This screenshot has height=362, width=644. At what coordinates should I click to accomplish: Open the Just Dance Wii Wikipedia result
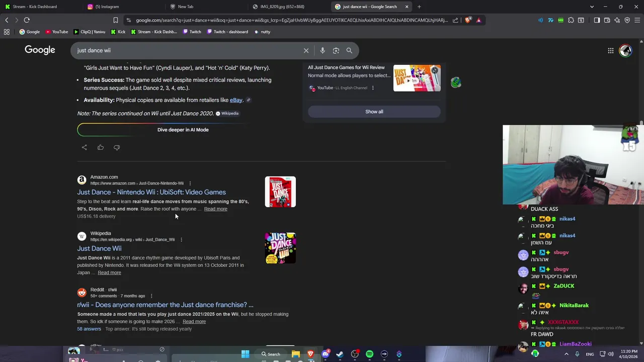click(99, 248)
